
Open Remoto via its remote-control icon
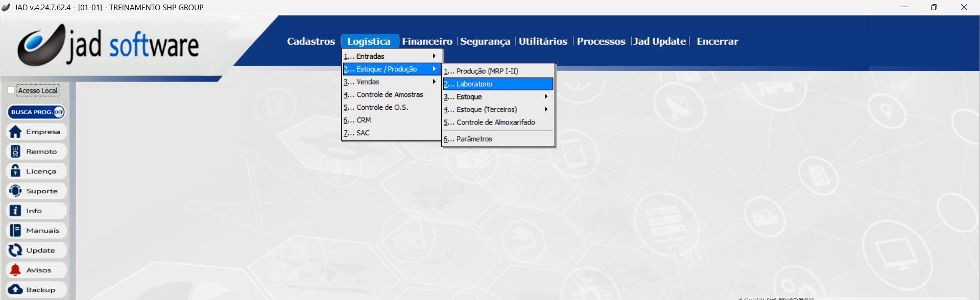[x=15, y=152]
